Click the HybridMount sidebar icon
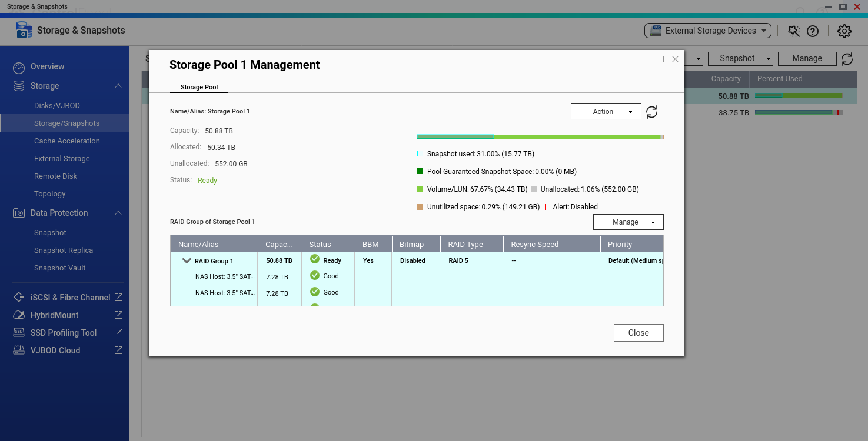The image size is (868, 441). [19, 315]
